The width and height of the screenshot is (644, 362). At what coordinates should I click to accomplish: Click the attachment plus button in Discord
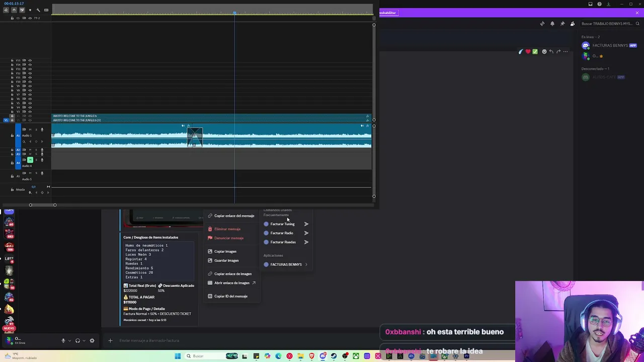110,340
